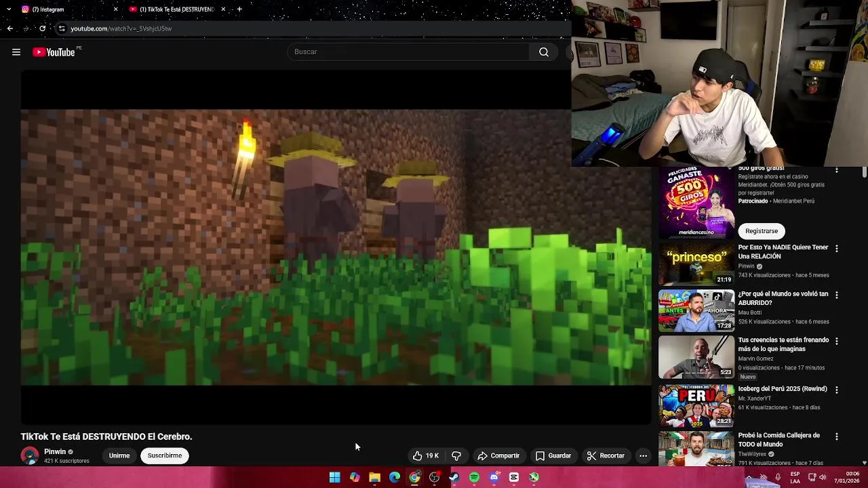868x488 pixels.
Task: Click the Unirme join button
Action: tap(119, 455)
